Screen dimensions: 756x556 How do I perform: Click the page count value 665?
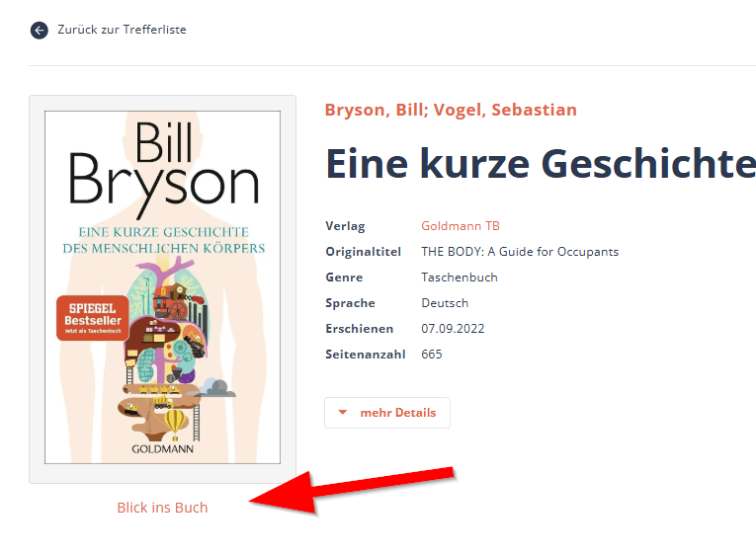click(432, 355)
